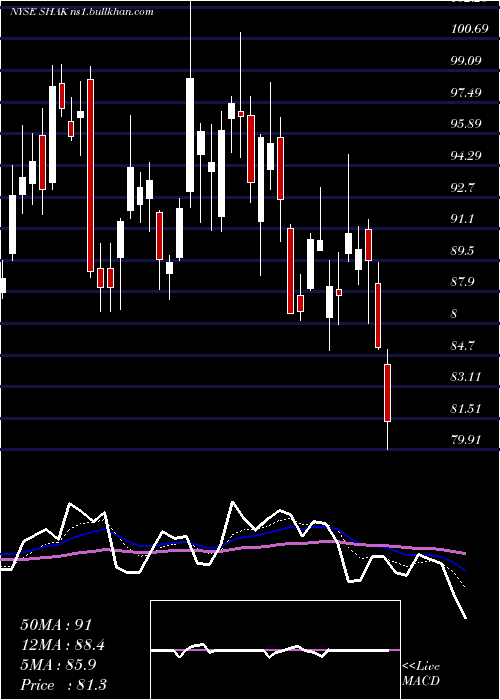Image resolution: width=500 pixels, height=700 pixels.
Task: Click the tall white candlestick reaching 98
Action: coord(191,135)
